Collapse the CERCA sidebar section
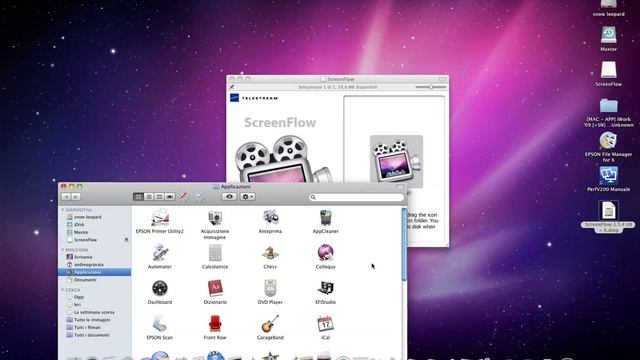 (63, 290)
